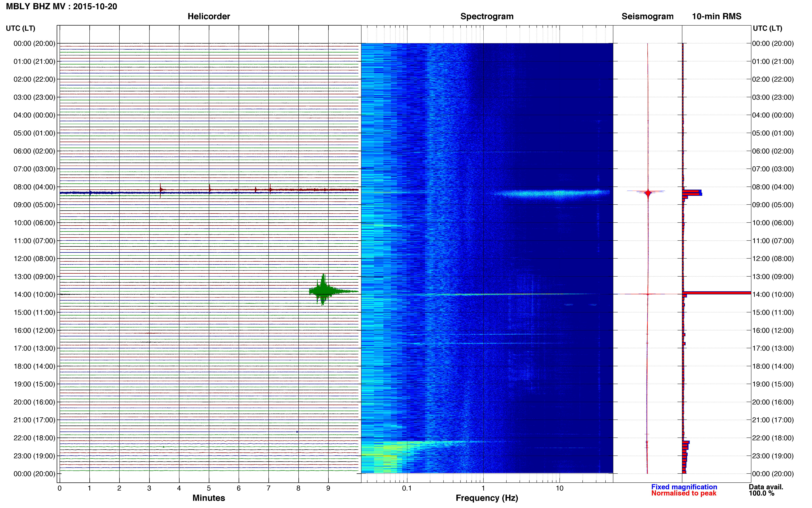Click the red seismogram spike near 08:20
Image resolution: width=812 pixels, height=508 pixels.
click(648, 193)
